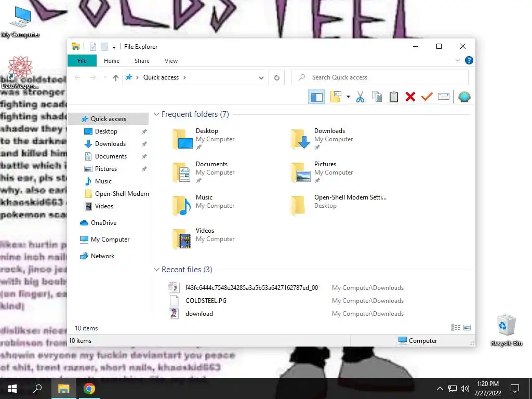Viewport: 532px width, 399px height.
Task: Collapse the Frequent folders group
Action: (x=156, y=114)
